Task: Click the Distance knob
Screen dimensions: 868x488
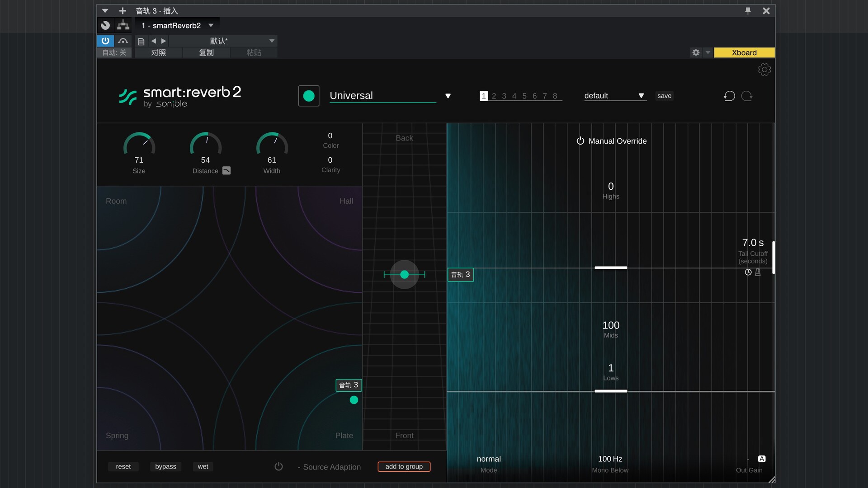Action: pyautogui.click(x=206, y=145)
